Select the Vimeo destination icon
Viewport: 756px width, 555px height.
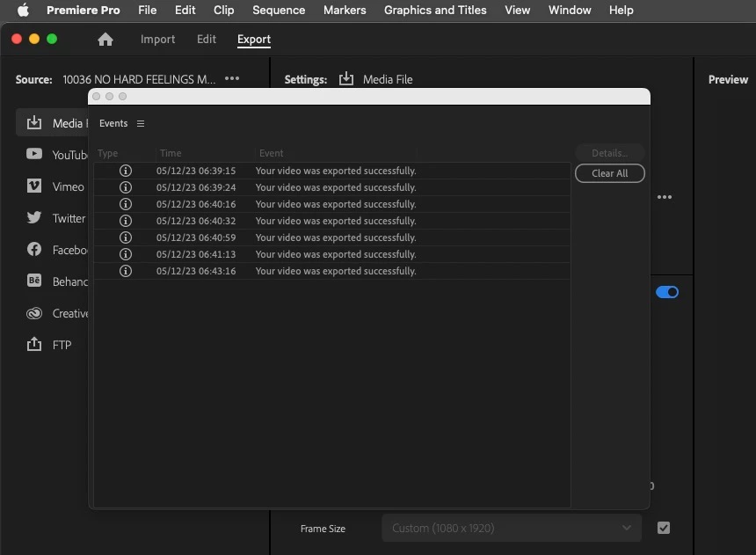click(34, 186)
